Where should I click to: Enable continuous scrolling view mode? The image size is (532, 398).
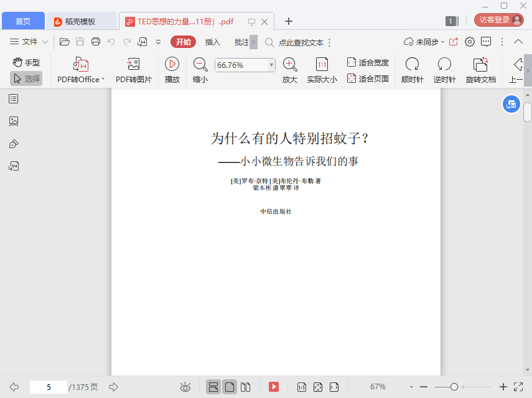click(x=213, y=387)
